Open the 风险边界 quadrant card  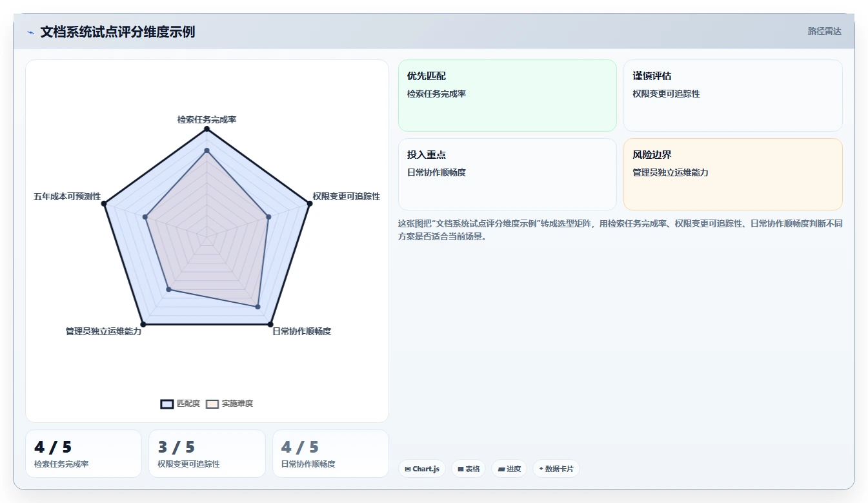[732, 174]
